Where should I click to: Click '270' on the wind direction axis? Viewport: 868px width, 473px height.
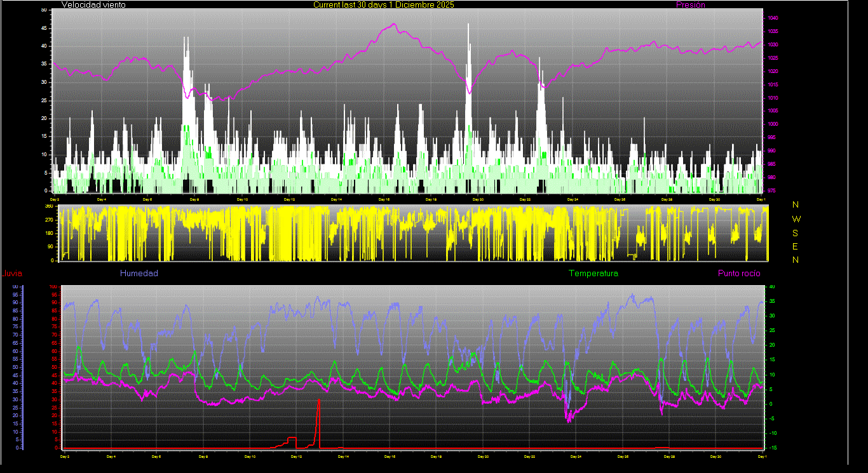[49, 220]
